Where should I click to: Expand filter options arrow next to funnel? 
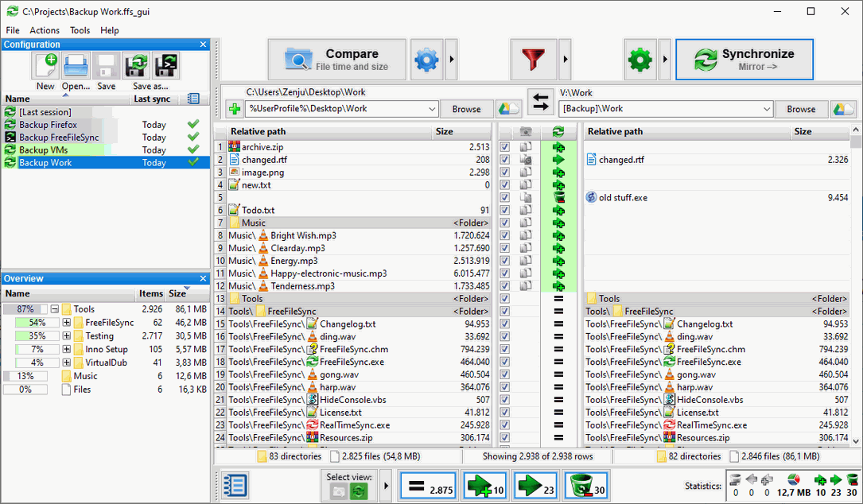(566, 60)
